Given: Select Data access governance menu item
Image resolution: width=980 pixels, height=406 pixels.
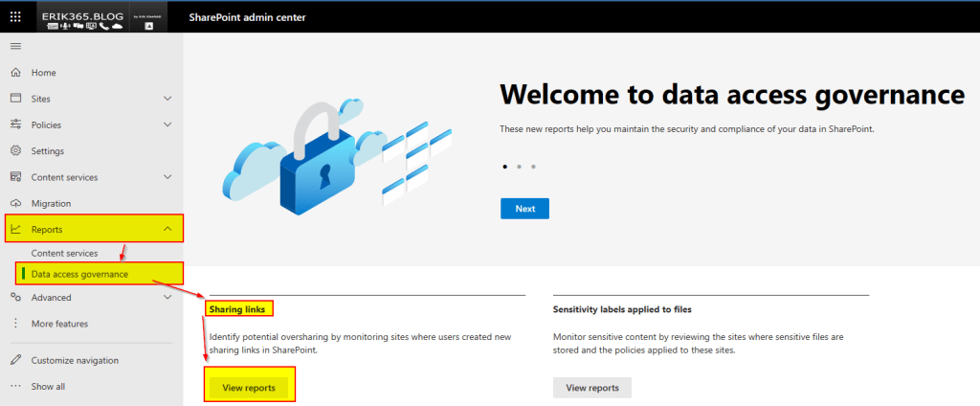Looking at the screenshot, I should pos(79,274).
